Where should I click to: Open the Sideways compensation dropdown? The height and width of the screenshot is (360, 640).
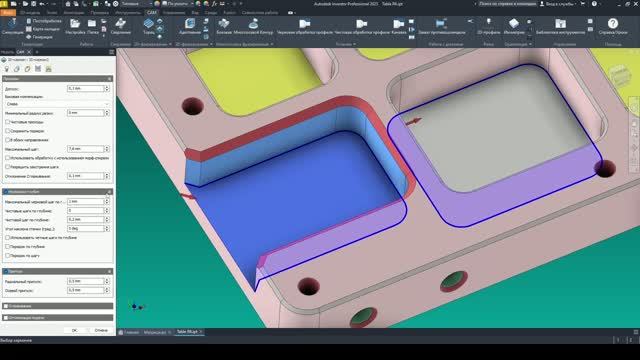click(57, 104)
